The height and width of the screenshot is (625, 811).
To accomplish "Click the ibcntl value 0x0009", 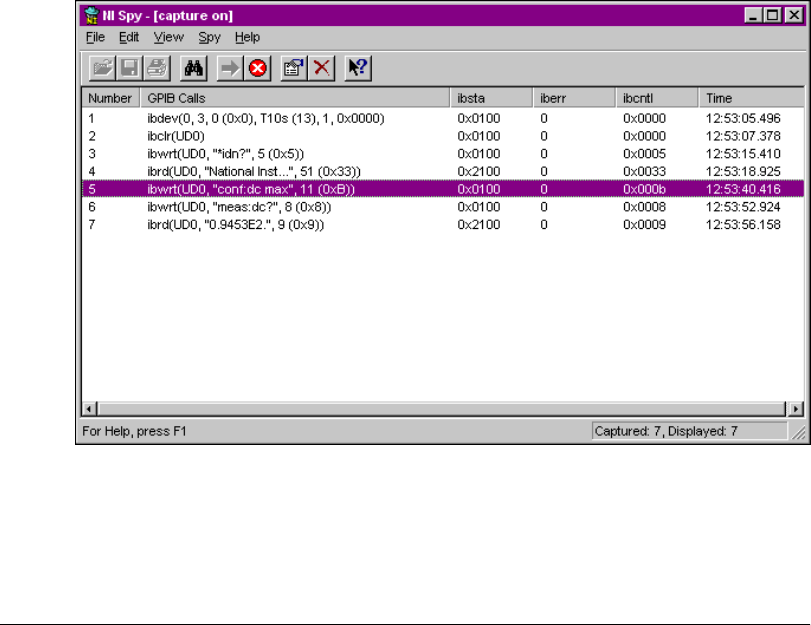I will (x=644, y=225).
